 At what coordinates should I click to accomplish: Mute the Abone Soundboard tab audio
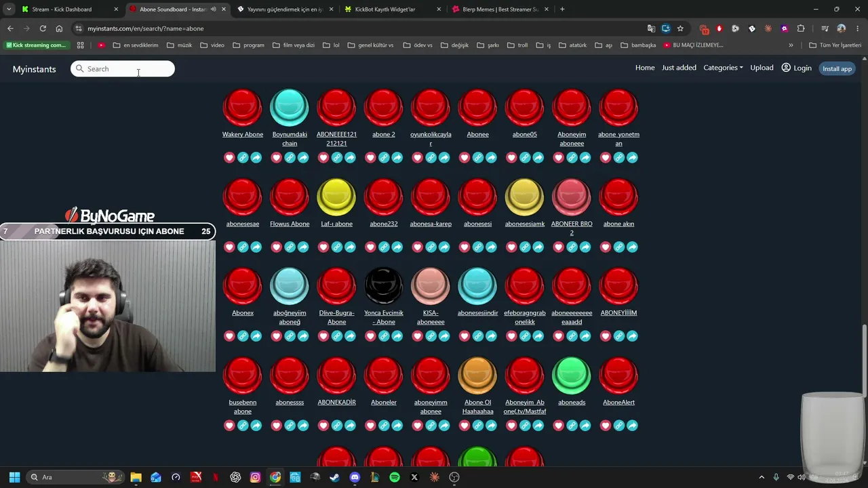coord(213,9)
